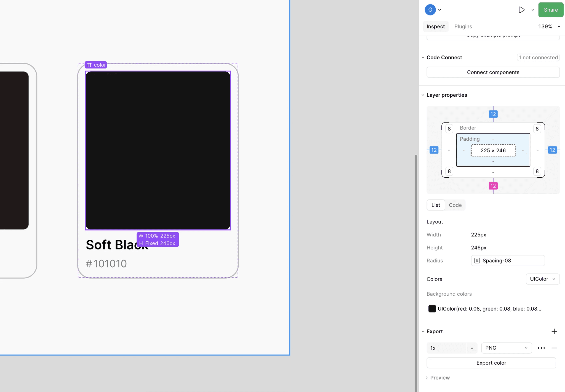Click the Spacing-08 variable icon
The width and height of the screenshot is (565, 392).
pos(477,261)
